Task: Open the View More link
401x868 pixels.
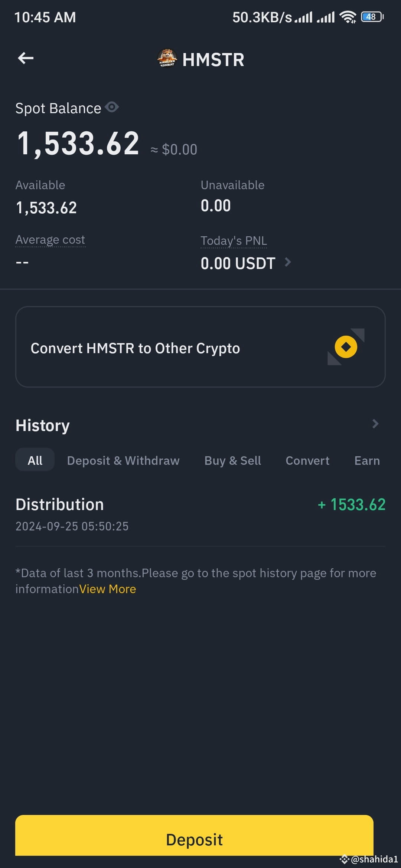Action: click(108, 589)
